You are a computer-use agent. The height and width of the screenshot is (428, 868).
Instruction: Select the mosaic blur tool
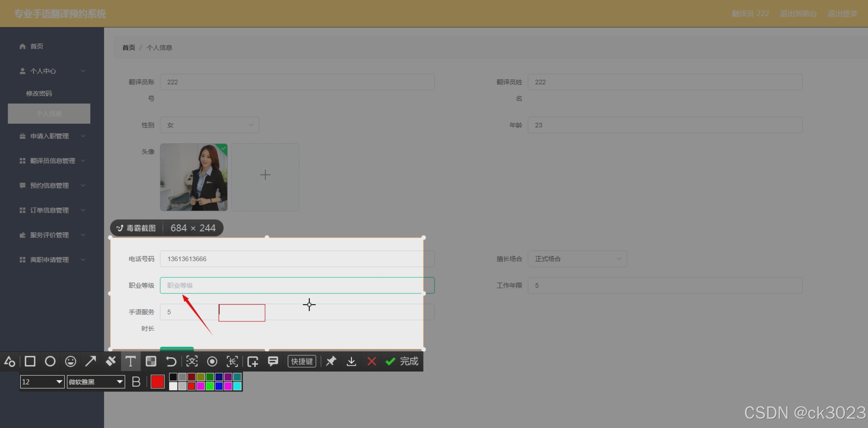point(151,361)
